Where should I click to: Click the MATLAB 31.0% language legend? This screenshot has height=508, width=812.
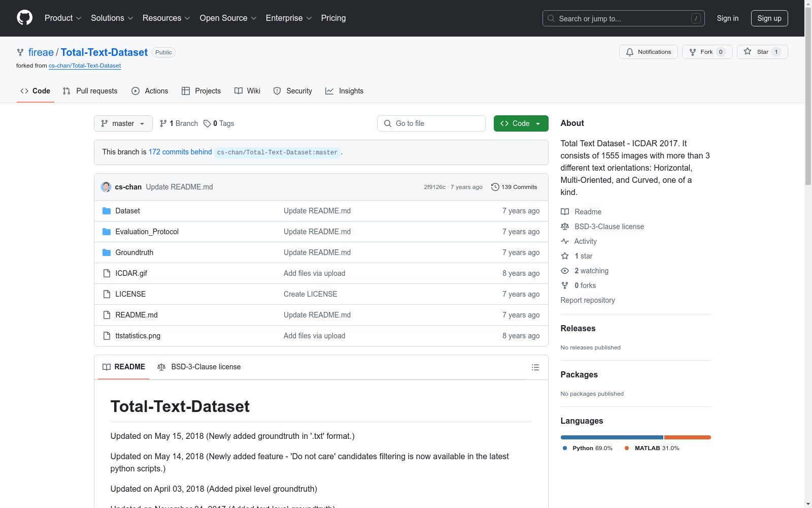tap(652, 448)
